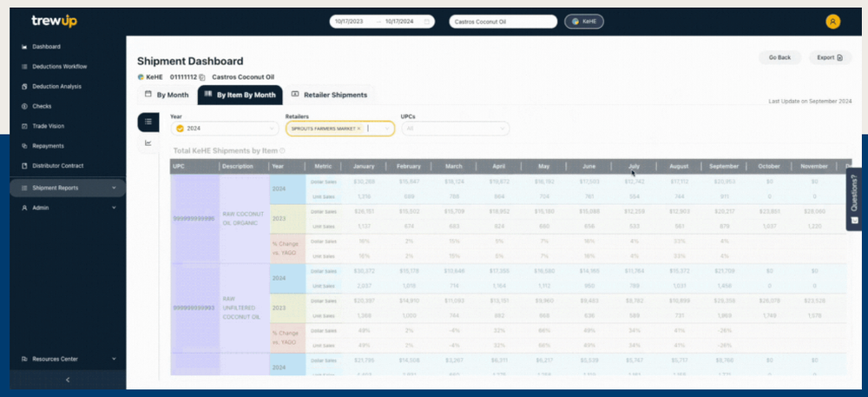Image resolution: width=868 pixels, height=397 pixels.
Task: Click the Trade Vision sidebar icon
Action: [23, 126]
